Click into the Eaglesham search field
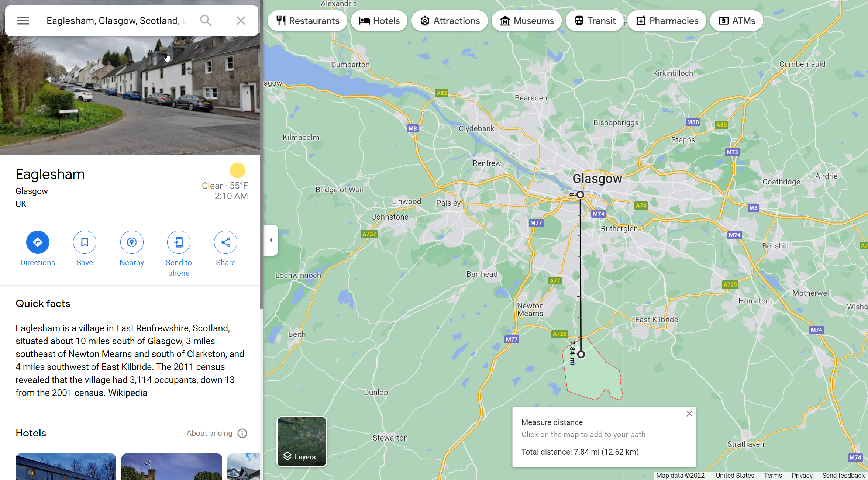 116,21
